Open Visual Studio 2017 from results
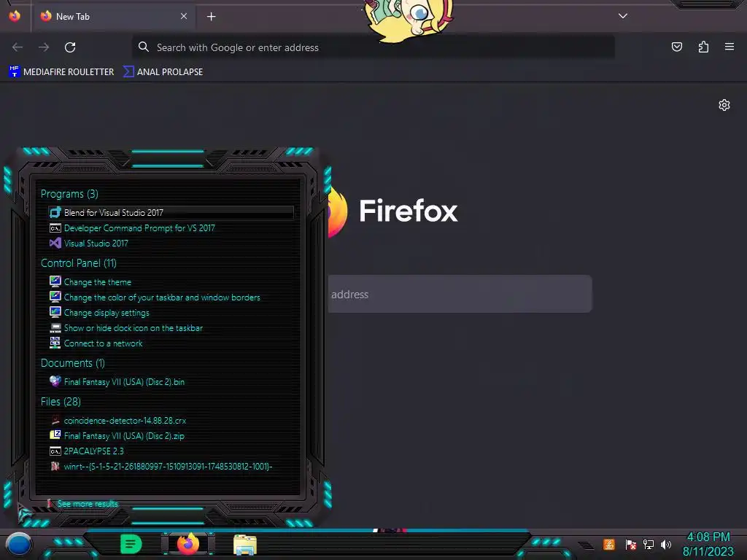Viewport: 747px width, 560px height. point(96,244)
